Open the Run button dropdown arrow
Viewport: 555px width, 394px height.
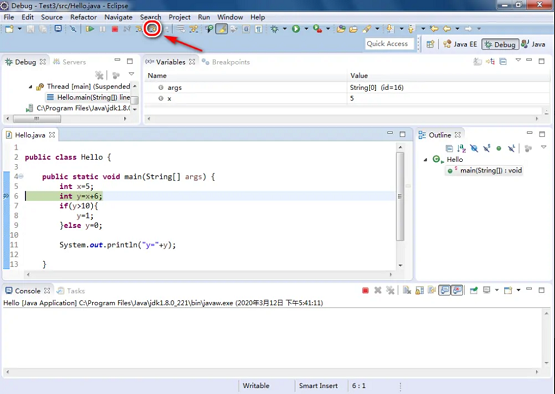coord(306,29)
